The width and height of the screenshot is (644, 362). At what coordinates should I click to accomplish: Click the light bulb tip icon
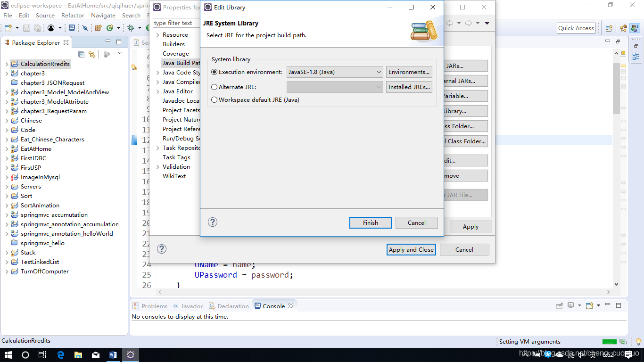[638, 342]
